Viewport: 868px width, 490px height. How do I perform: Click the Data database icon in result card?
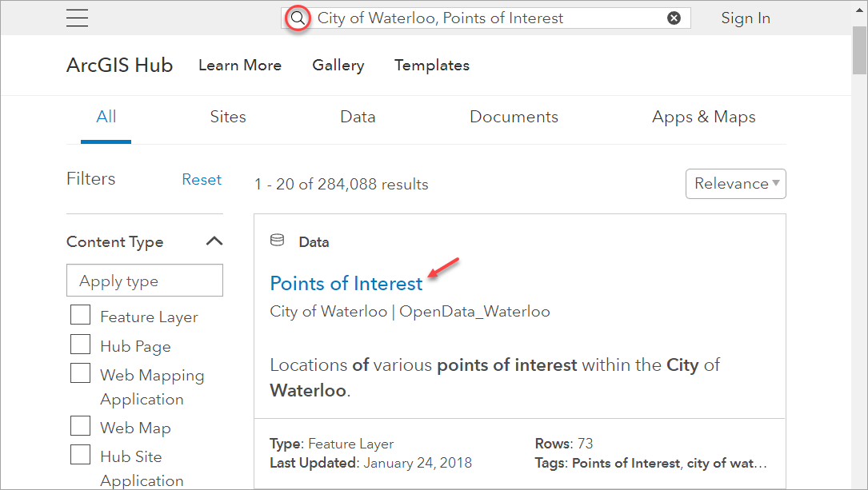(277, 241)
